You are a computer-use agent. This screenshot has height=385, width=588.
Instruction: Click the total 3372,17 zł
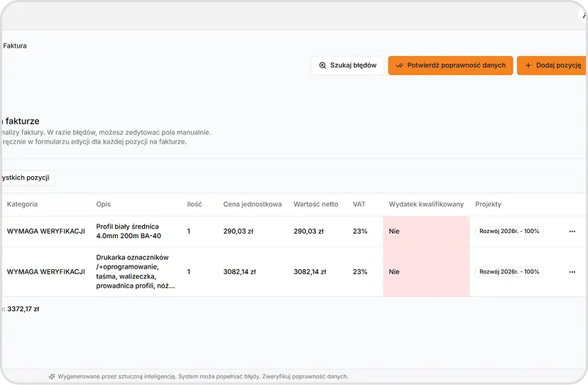click(x=23, y=309)
